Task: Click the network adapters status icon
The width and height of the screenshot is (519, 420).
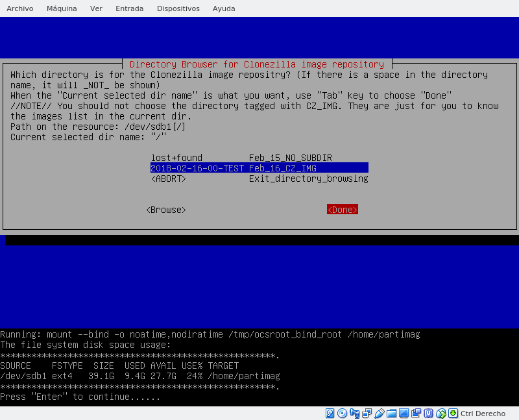Action: pos(367,413)
